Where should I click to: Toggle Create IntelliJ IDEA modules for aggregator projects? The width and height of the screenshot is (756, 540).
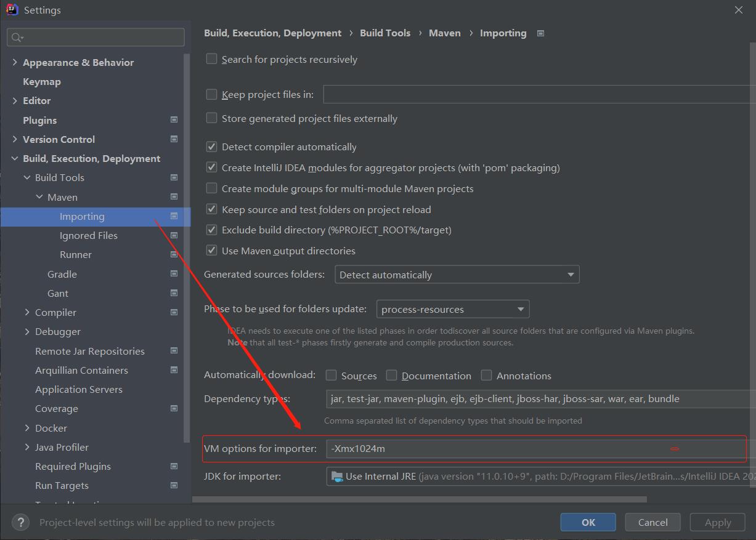[211, 167]
